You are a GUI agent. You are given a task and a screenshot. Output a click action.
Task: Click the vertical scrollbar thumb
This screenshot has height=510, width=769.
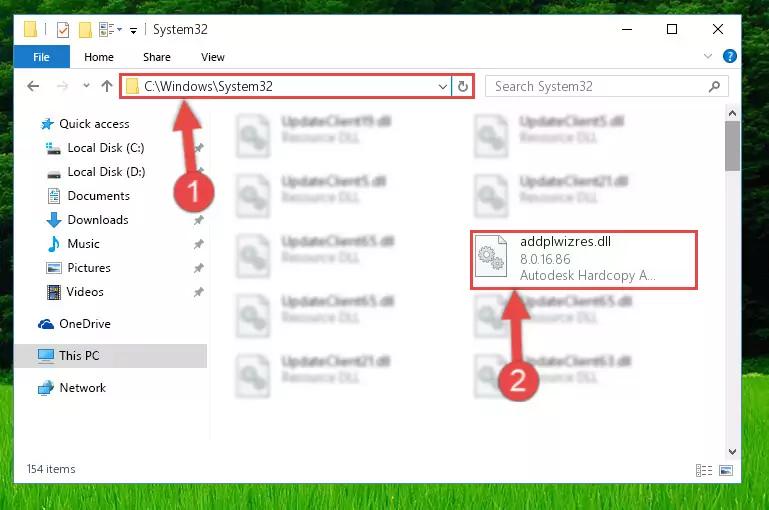tap(732, 146)
